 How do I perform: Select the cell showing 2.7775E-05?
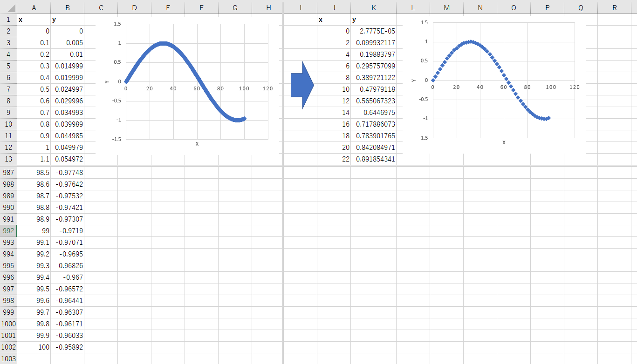tap(374, 31)
